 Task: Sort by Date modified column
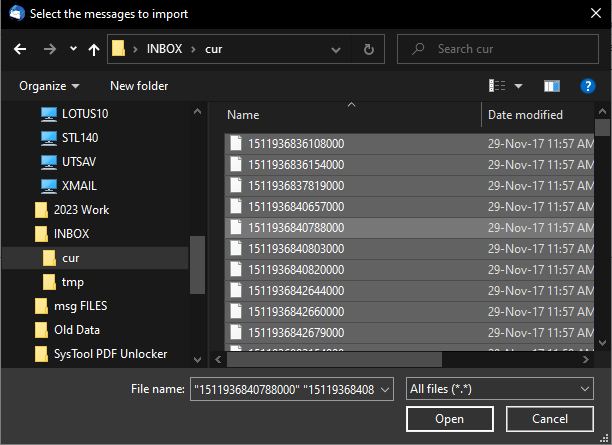coord(525,115)
